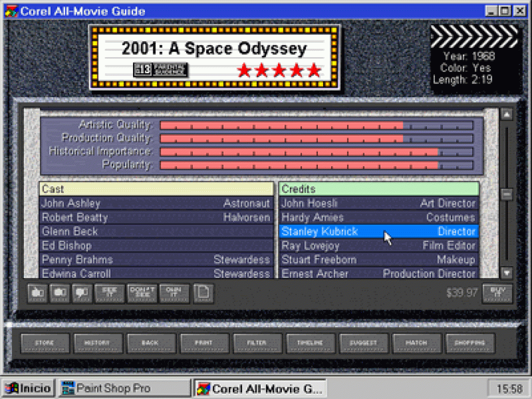Go Back to previous screen
532x399 pixels.
click(151, 343)
